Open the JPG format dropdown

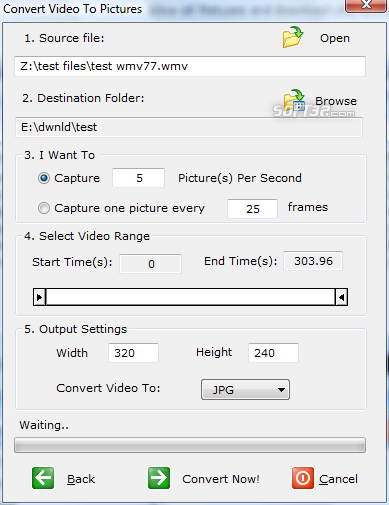click(x=245, y=389)
